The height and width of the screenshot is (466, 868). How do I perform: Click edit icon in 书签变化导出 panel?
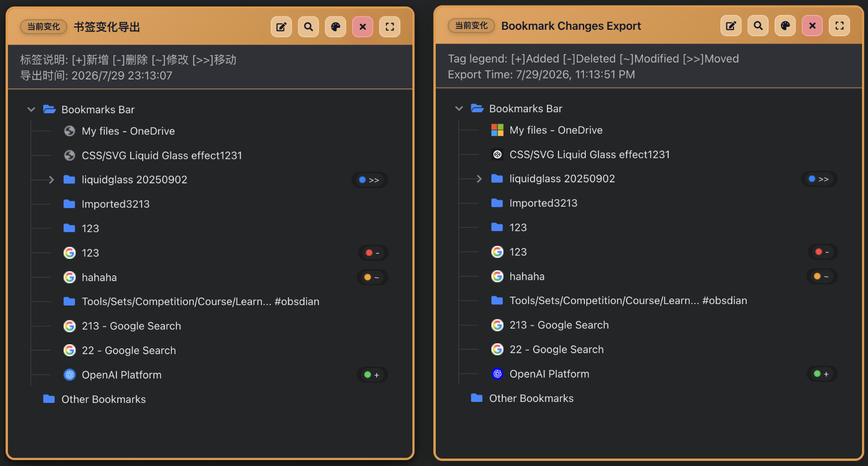pyautogui.click(x=281, y=27)
